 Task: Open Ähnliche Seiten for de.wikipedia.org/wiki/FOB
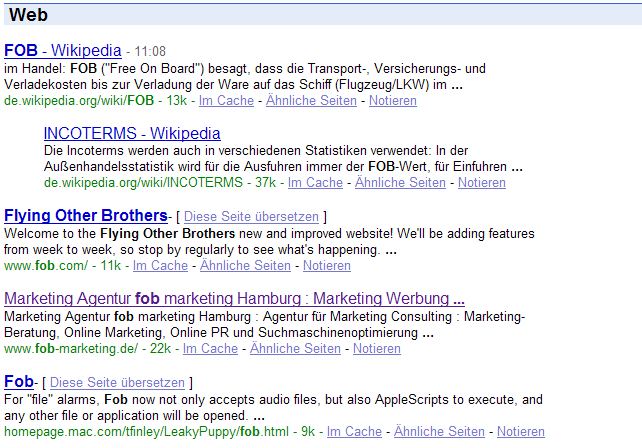click(x=311, y=100)
